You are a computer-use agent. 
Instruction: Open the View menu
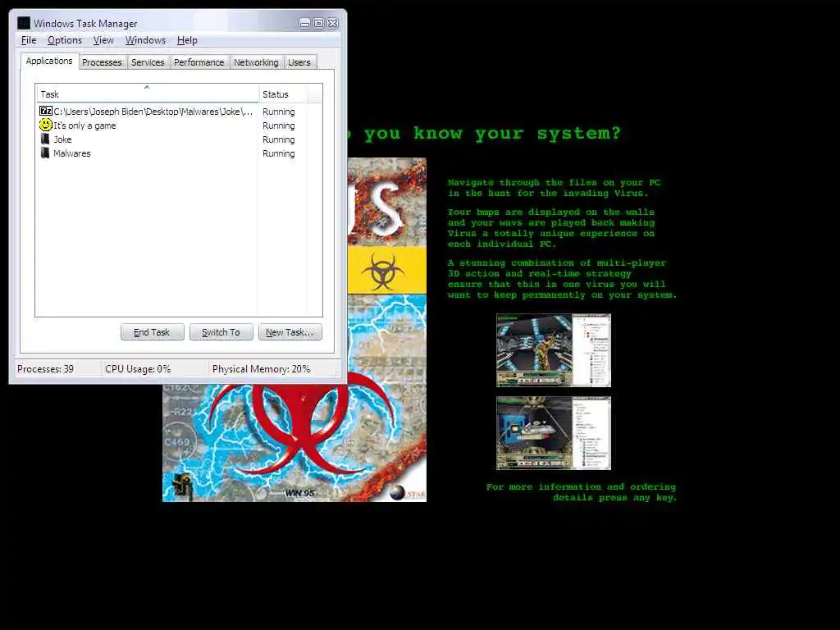coord(103,40)
